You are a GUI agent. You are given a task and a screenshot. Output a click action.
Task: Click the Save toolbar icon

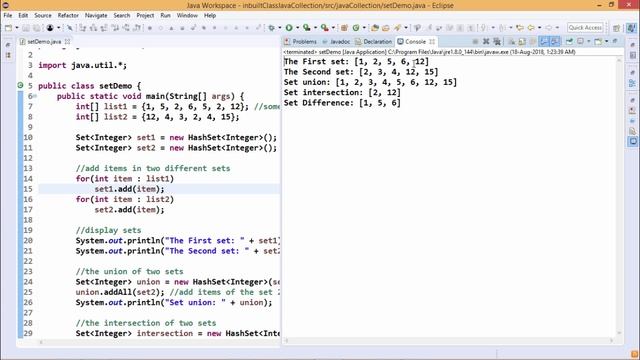click(x=26, y=28)
